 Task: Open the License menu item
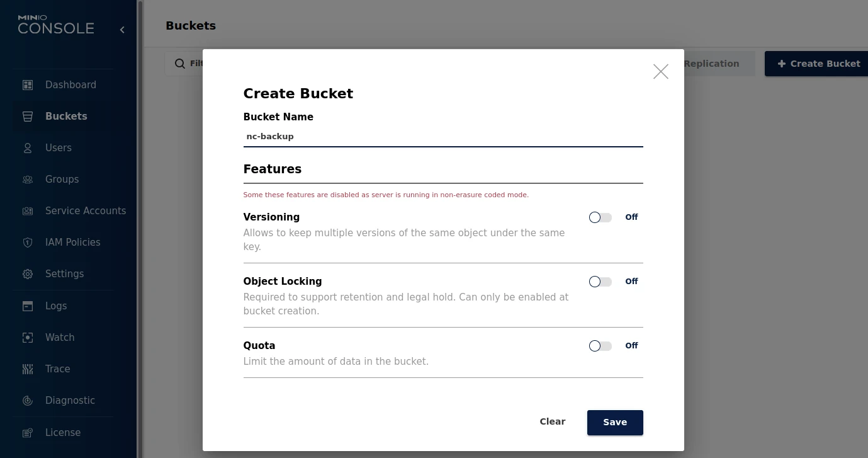coord(63,433)
